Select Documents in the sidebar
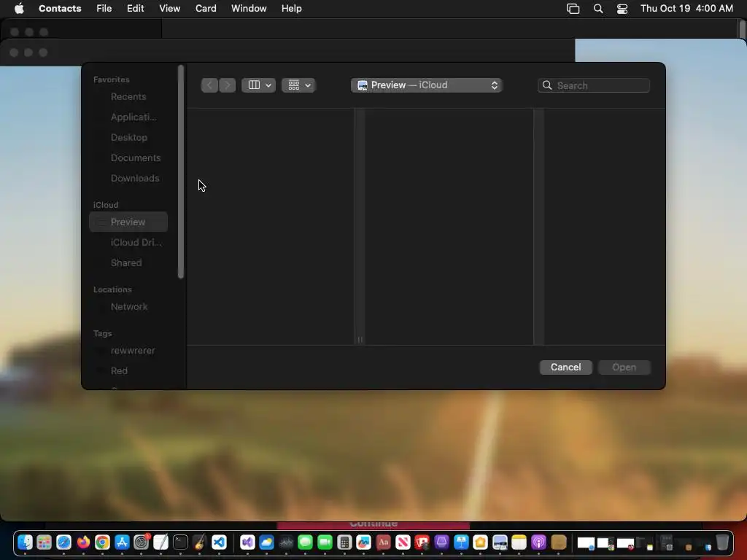Screen dimensions: 747x560 (128, 158)
